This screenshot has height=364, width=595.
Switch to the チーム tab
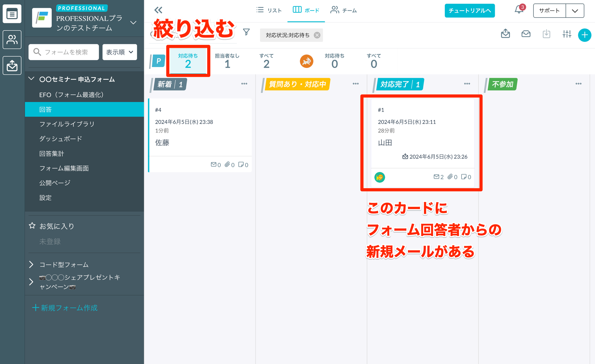[x=343, y=10]
